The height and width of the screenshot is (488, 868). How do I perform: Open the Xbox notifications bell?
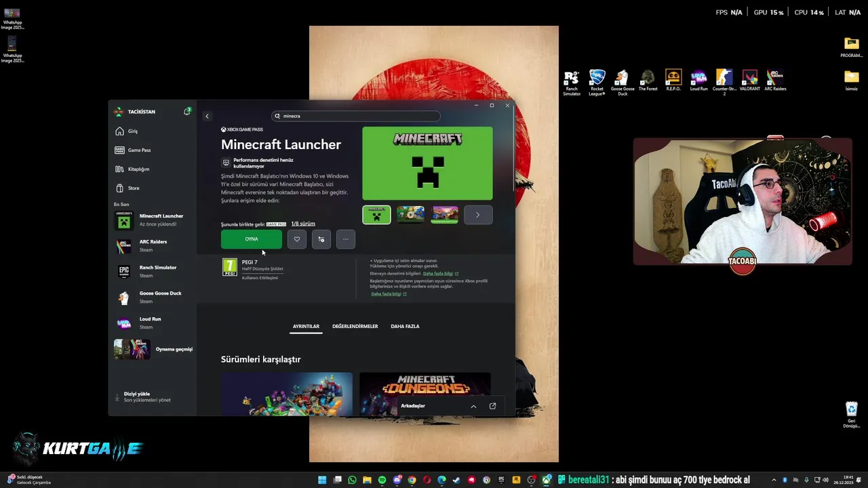coord(187,111)
